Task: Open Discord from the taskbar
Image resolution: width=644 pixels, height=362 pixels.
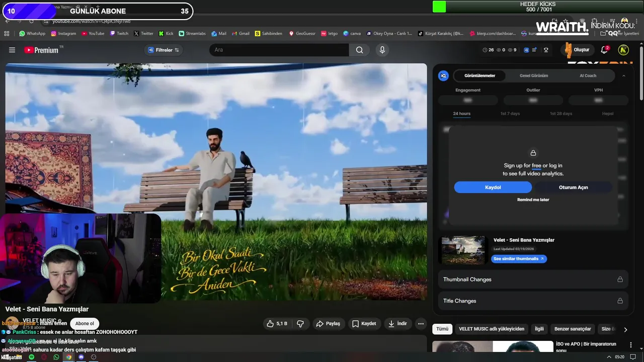Action: point(81,357)
